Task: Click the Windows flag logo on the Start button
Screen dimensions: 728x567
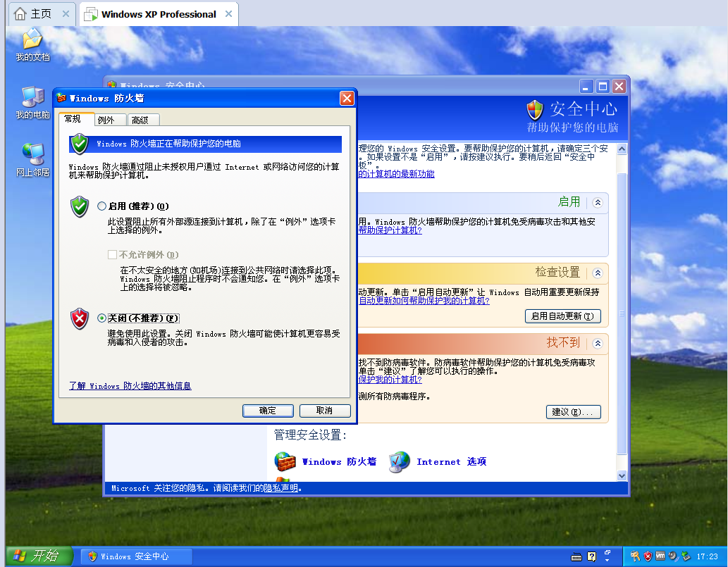Action: point(20,556)
